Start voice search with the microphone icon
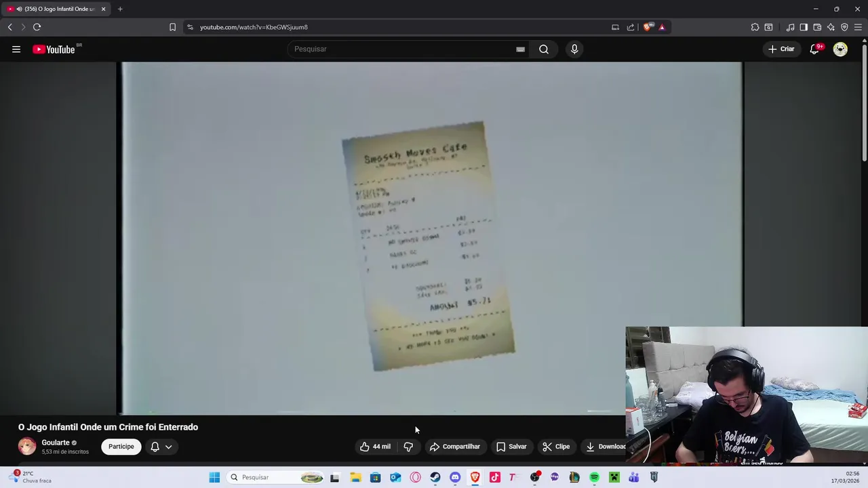Screen dimensions: 868x488 [574, 49]
